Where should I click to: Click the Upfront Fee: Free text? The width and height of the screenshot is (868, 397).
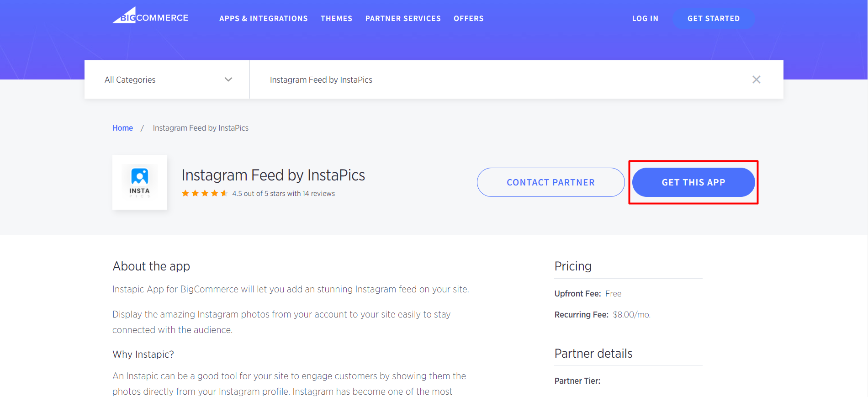point(588,294)
